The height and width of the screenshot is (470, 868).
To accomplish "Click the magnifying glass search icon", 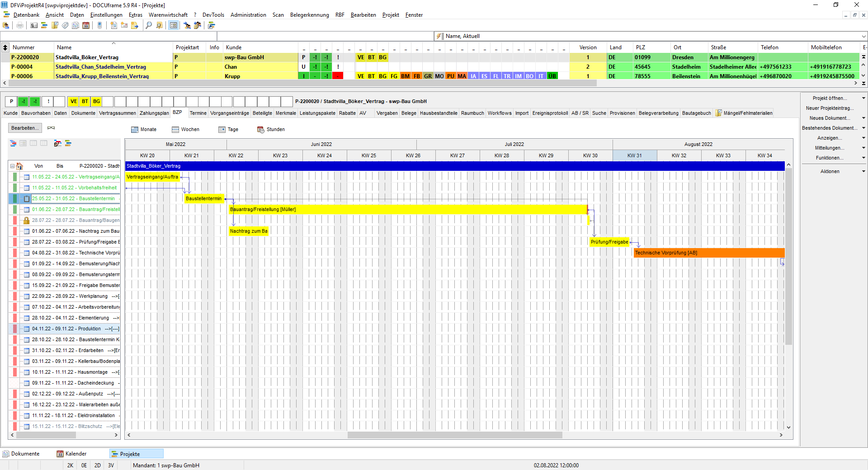I will tap(149, 25).
